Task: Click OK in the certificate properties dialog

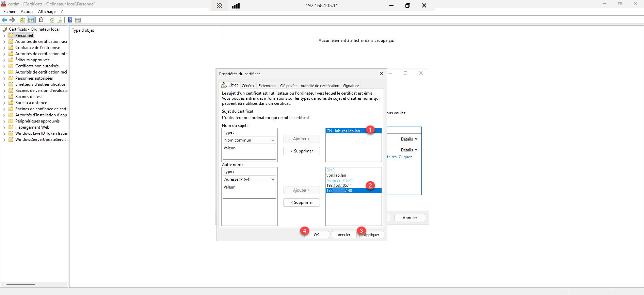Action: (317, 235)
